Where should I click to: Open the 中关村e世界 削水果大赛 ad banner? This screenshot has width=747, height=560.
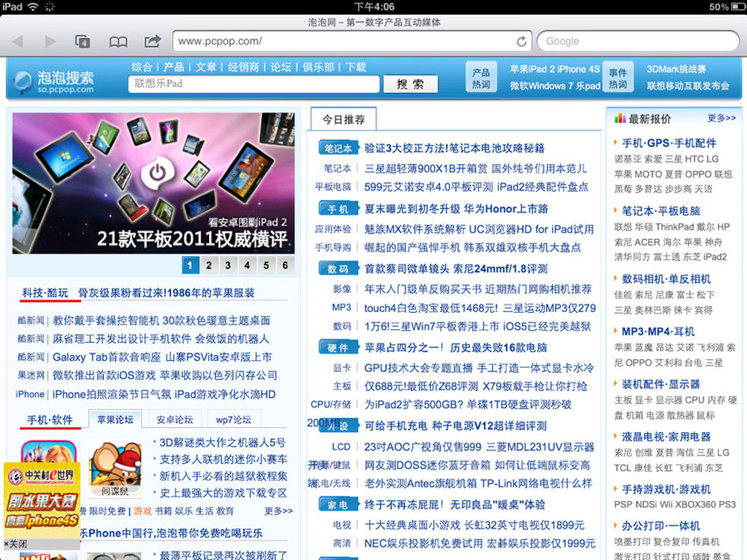[x=42, y=500]
